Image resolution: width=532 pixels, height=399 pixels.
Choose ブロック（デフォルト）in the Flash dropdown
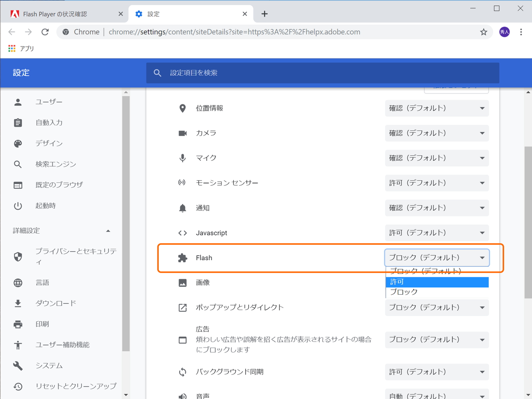pyautogui.click(x=436, y=271)
